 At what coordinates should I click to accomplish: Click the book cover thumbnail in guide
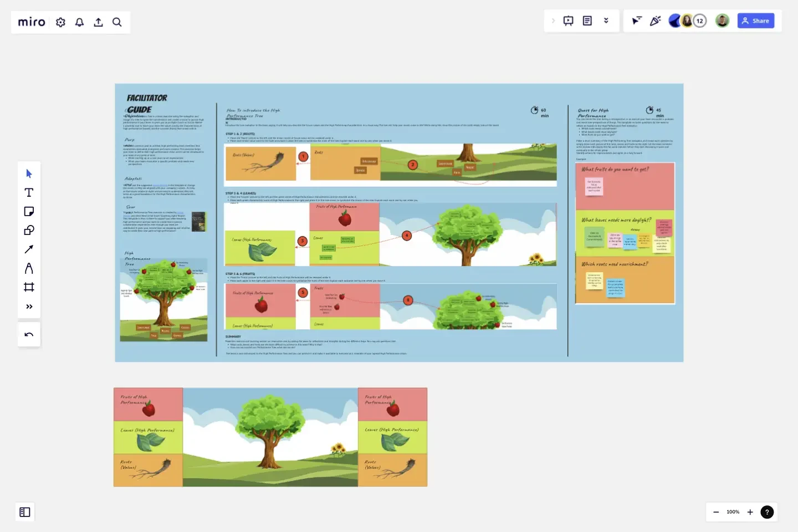(x=198, y=222)
